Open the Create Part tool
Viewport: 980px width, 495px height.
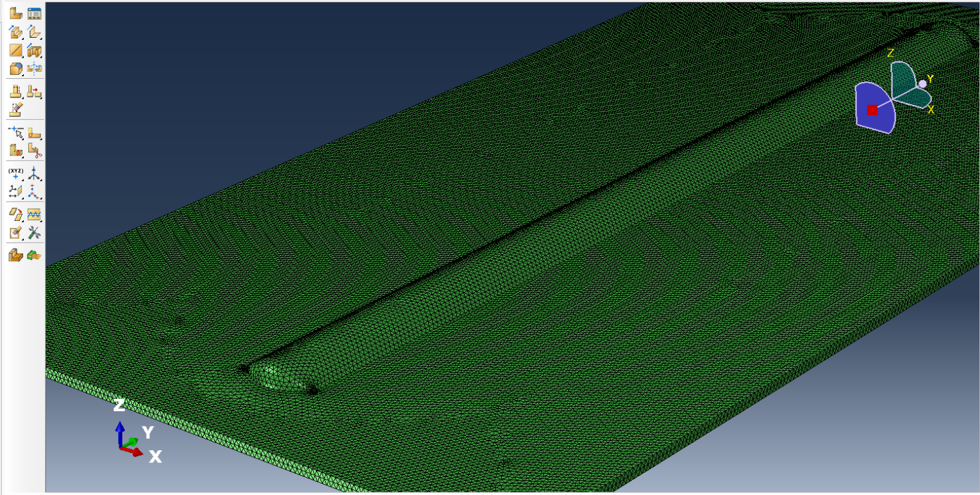pyautogui.click(x=15, y=13)
